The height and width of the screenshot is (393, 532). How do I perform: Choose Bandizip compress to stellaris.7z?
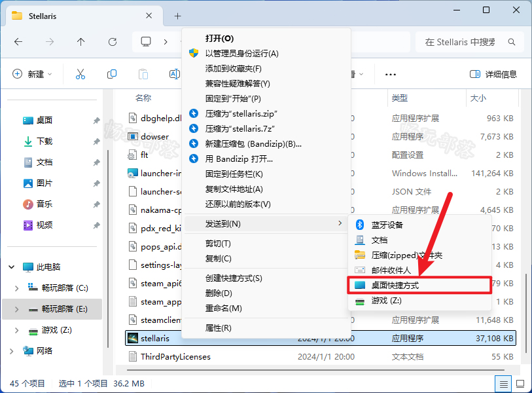[x=266, y=129]
